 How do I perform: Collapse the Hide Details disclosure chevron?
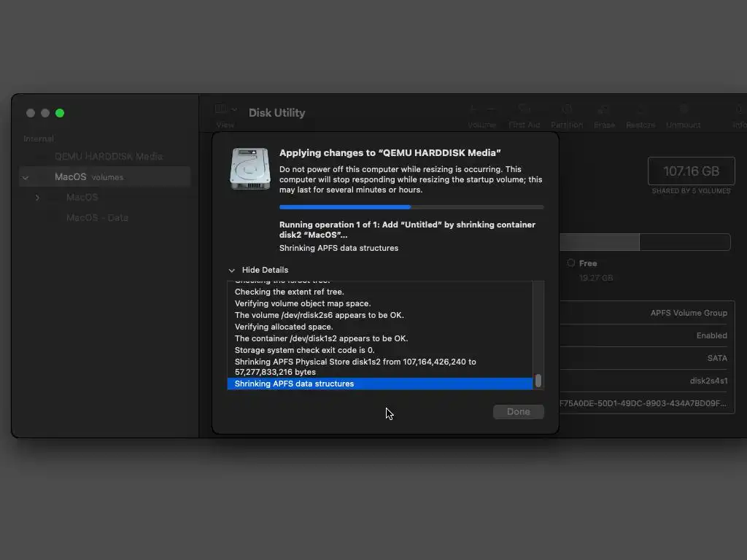point(231,271)
